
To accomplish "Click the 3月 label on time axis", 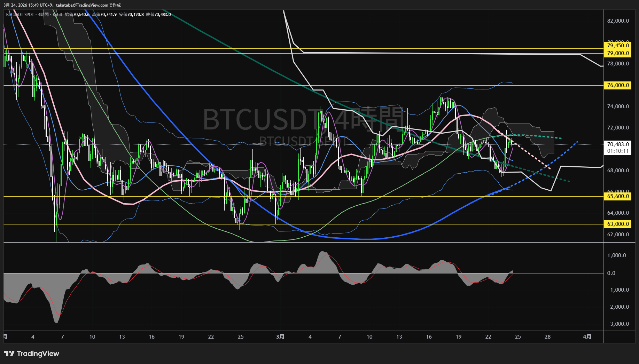I will pyautogui.click(x=280, y=337).
